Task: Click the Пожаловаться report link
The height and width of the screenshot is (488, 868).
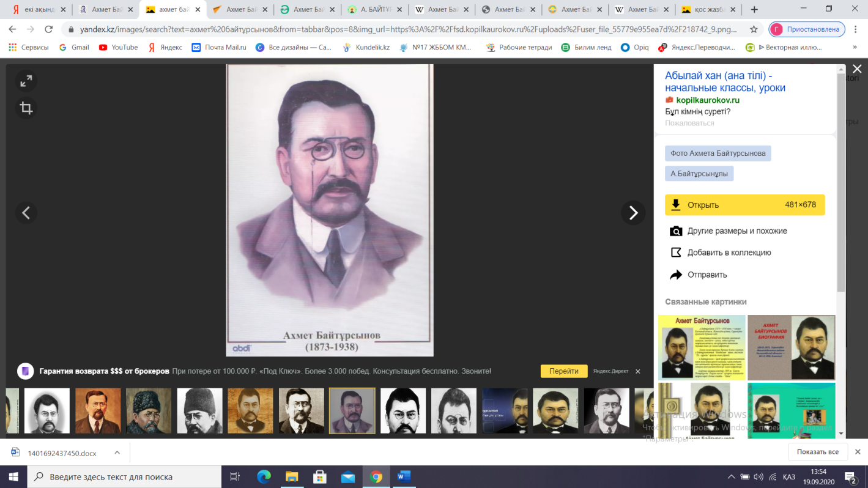Action: coord(689,123)
